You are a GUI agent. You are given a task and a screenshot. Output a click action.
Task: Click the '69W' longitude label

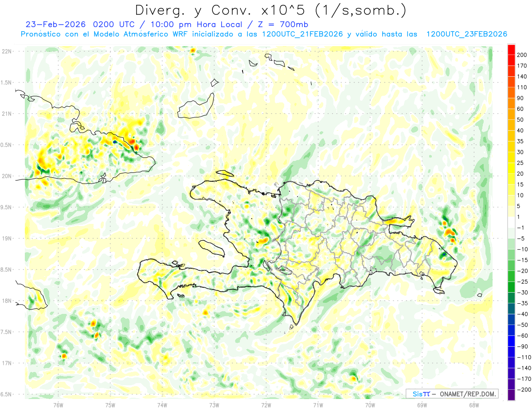pos(422,405)
